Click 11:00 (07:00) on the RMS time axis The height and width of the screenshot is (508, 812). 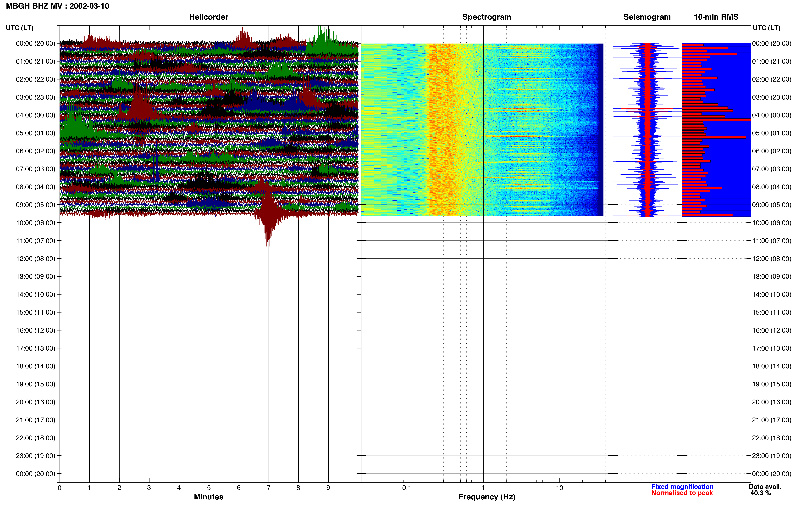click(772, 241)
